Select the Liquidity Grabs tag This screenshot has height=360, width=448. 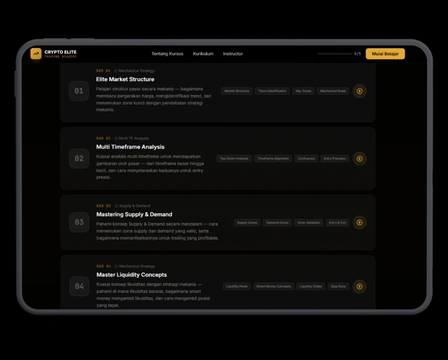(311, 286)
